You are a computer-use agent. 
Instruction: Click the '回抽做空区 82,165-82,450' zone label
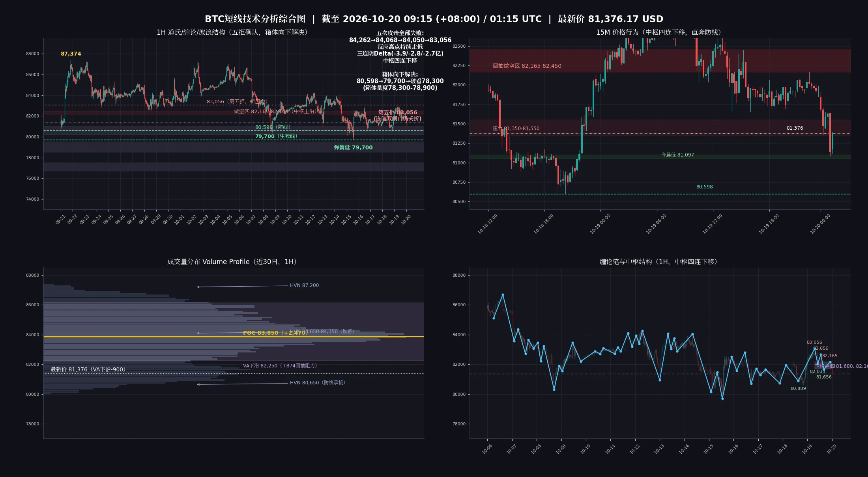pyautogui.click(x=527, y=66)
